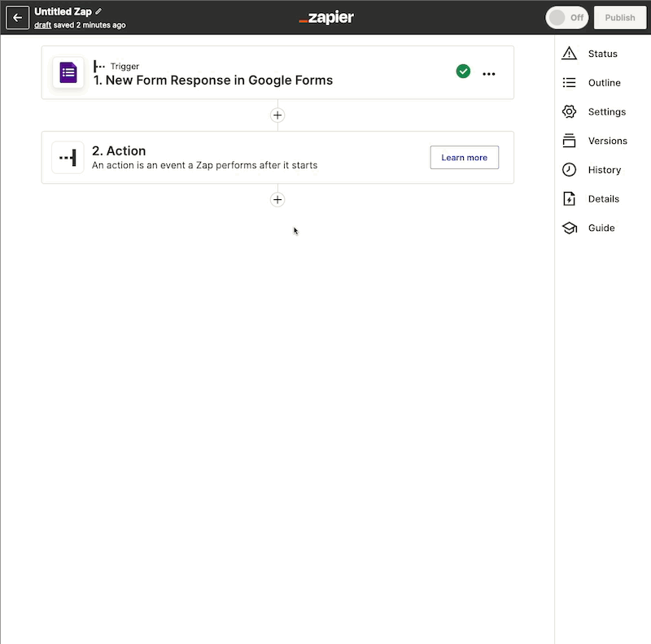Image resolution: width=651 pixels, height=644 pixels.
Task: Open the draft link
Action: tap(43, 25)
